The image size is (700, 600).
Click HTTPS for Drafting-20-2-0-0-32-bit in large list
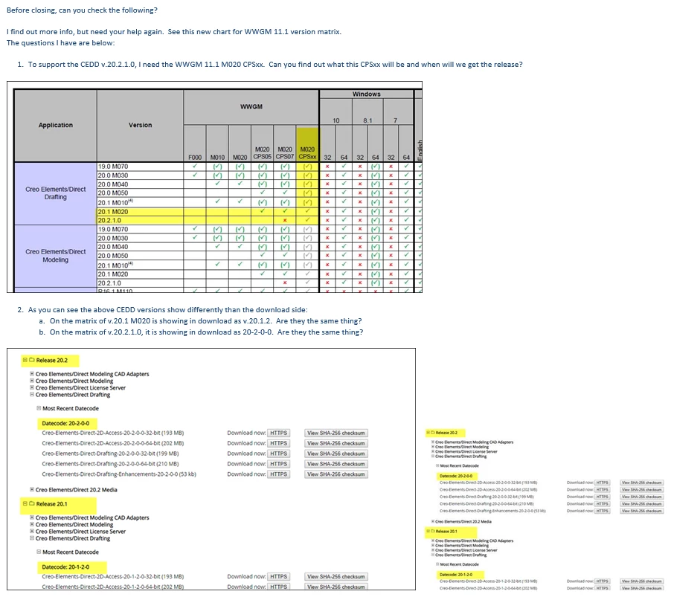[x=278, y=454]
